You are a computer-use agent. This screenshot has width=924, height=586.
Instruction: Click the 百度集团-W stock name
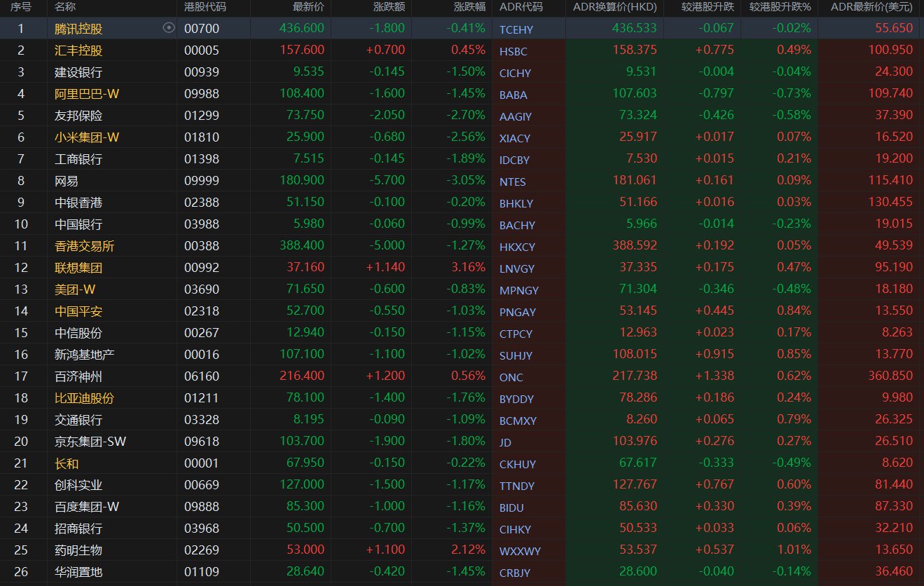tap(87, 507)
